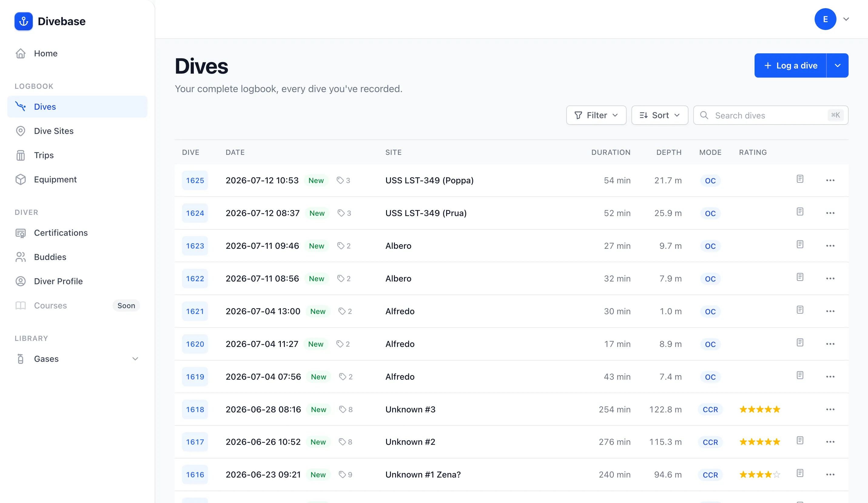Open Buddies in the sidebar
The image size is (868, 503).
[77, 257]
